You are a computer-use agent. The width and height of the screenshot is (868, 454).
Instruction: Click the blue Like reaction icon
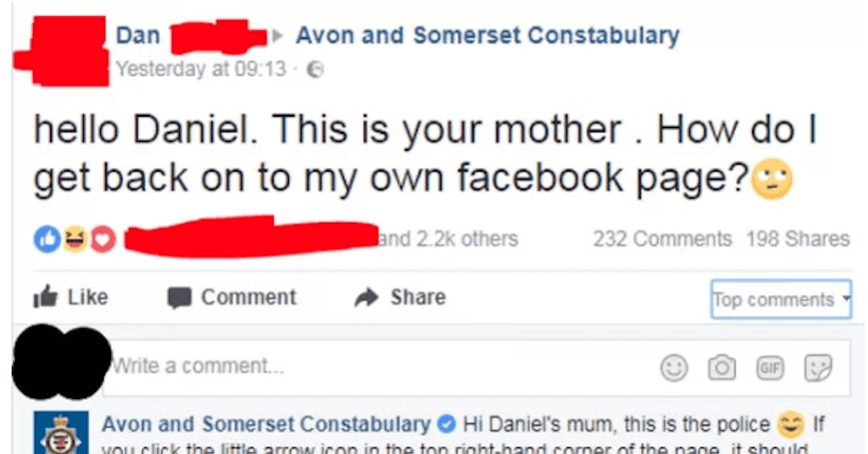click(45, 239)
